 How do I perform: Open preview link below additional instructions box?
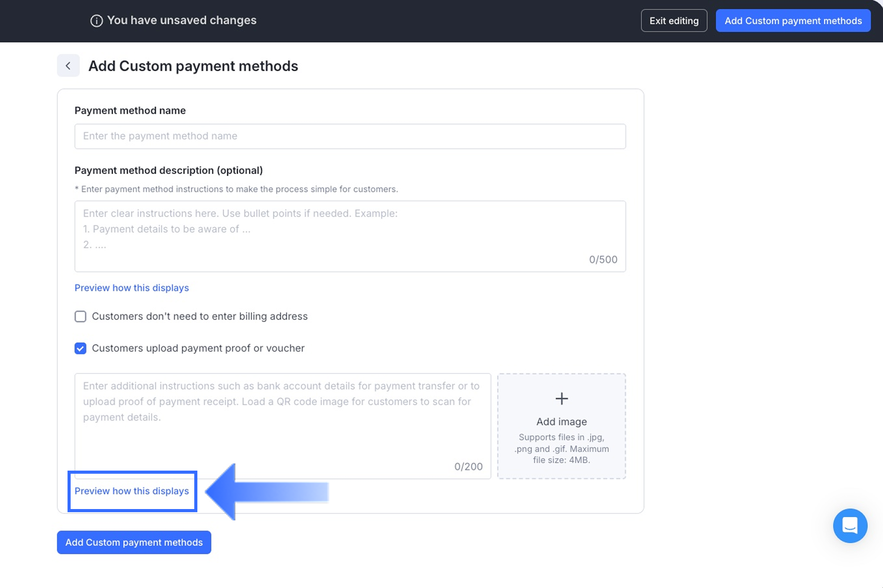pos(131,491)
